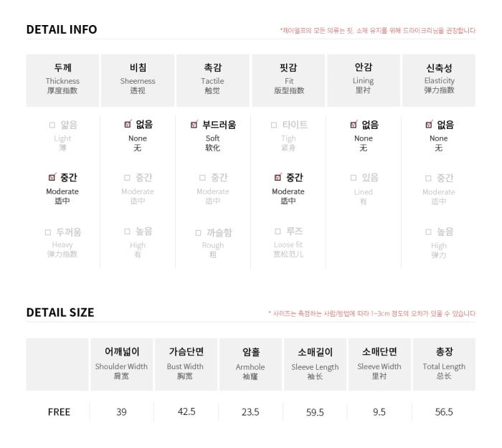Screen dimensions: 502x448
Task: Check the Heavy thickness checkbox
Action: (x=48, y=232)
